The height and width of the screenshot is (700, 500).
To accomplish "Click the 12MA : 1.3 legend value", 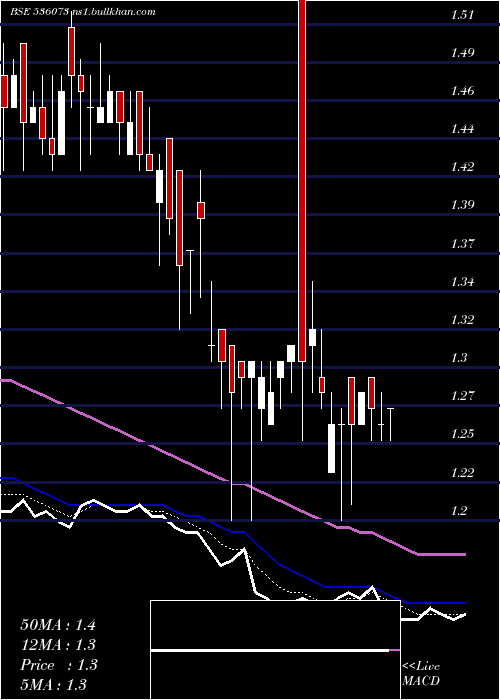I will [x=58, y=645].
